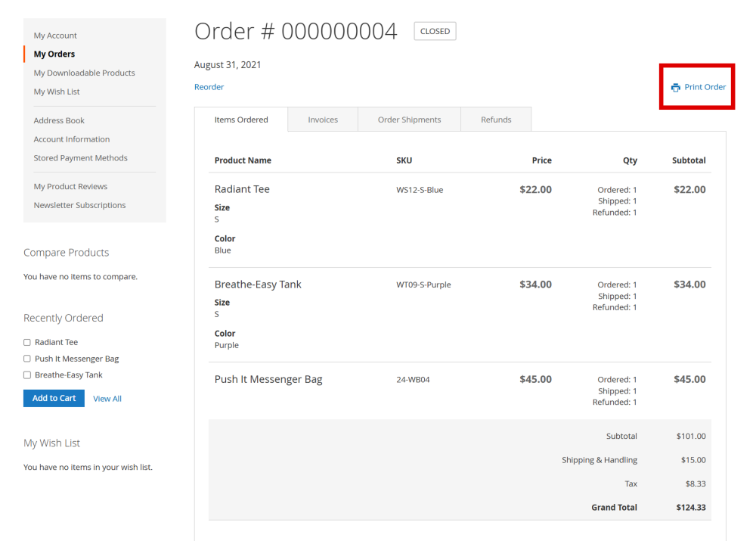Screen dimensions: 756x541
Task: Click the Breathe-Easy Tank product name in table
Action: click(258, 284)
